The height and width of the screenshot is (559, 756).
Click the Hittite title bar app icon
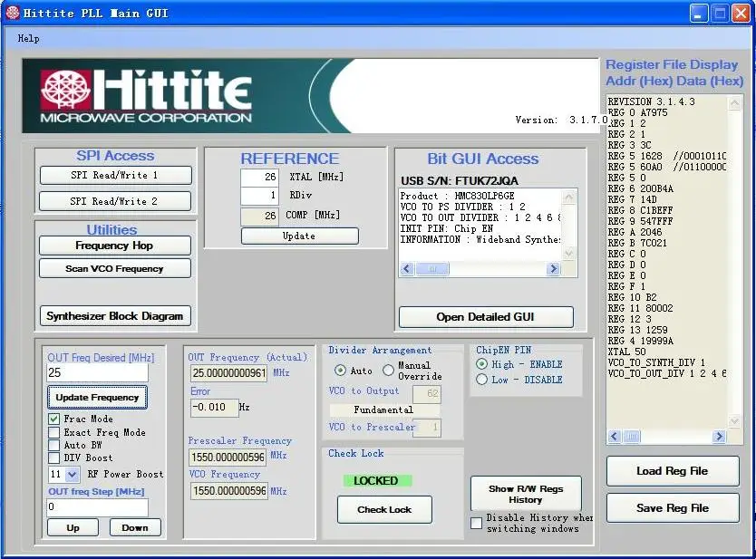click(x=13, y=13)
